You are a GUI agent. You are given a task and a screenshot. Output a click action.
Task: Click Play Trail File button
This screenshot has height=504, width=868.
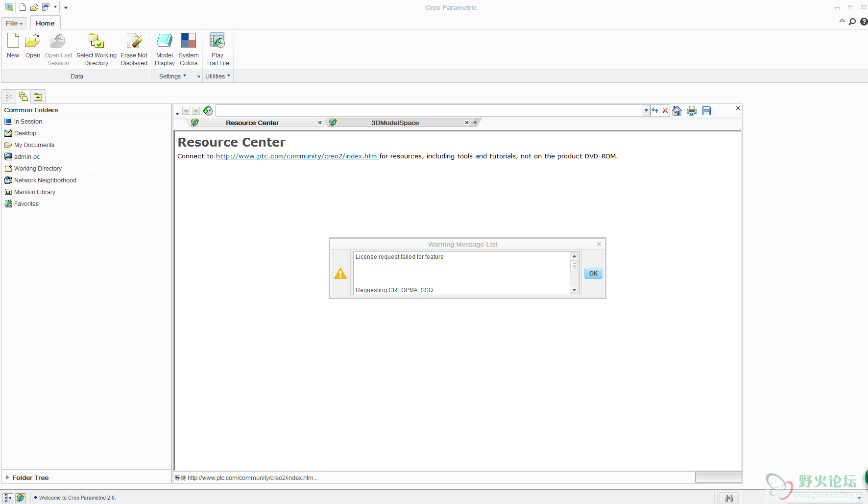217,50
